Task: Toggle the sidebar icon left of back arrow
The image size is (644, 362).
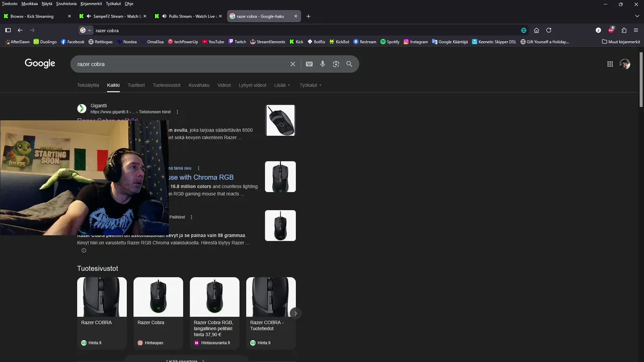Action: [8, 30]
